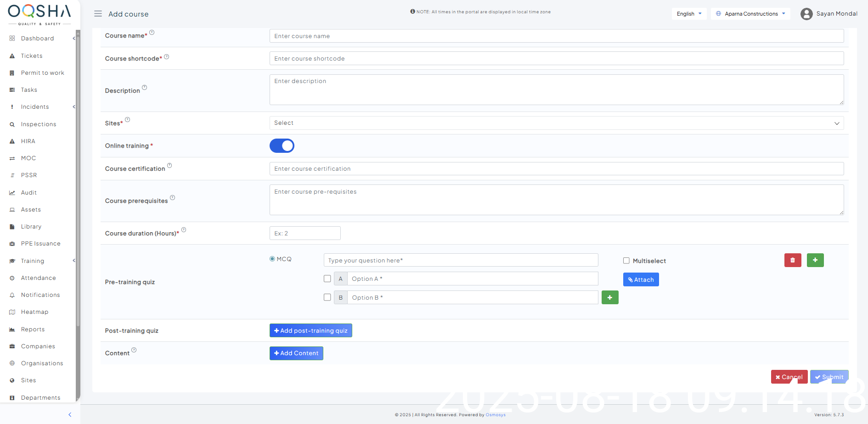Click the Course duration hours field

click(305, 233)
